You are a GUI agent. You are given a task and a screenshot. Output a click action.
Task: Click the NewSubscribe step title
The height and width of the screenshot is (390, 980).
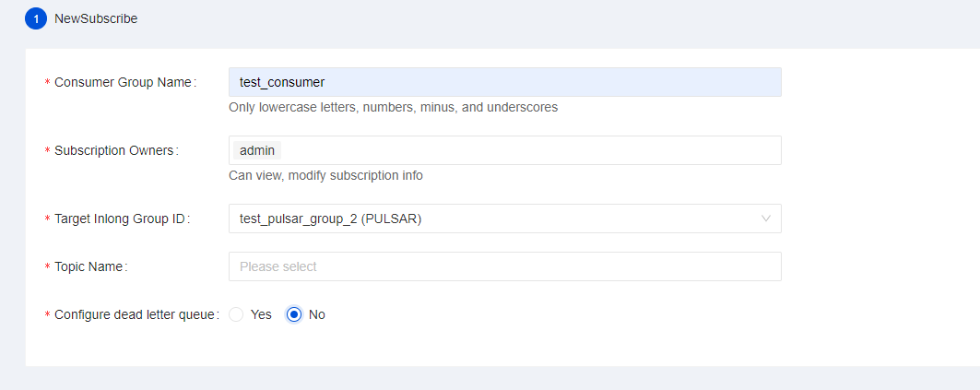click(x=96, y=18)
